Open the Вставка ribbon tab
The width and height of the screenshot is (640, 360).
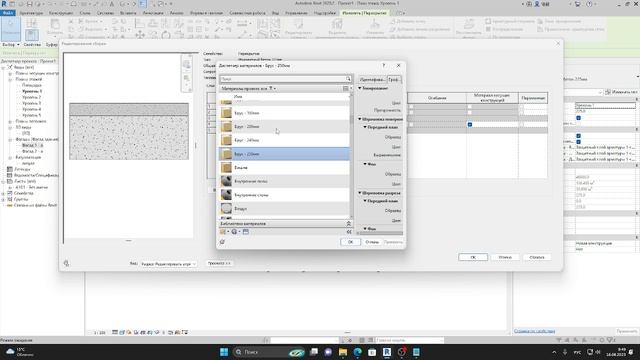(128, 13)
